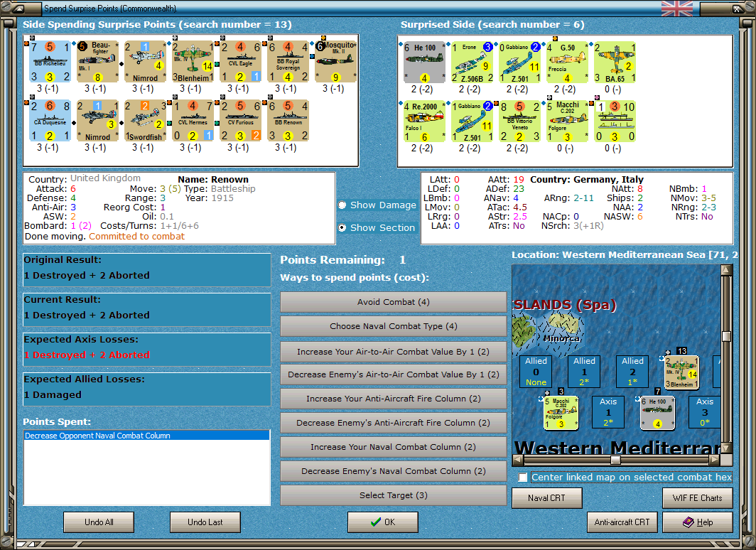The image size is (756, 550).
Task: Select the BB Royal Sovereign counter
Action: pyautogui.click(x=288, y=61)
